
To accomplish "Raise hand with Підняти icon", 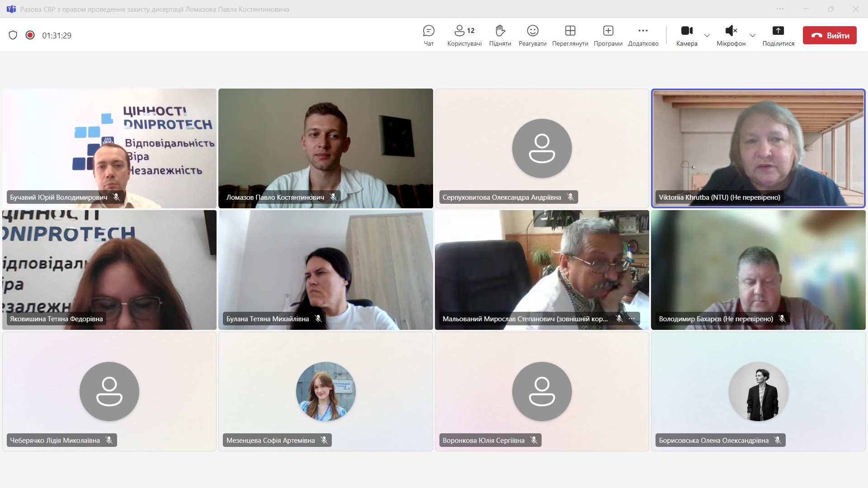I will (x=500, y=35).
